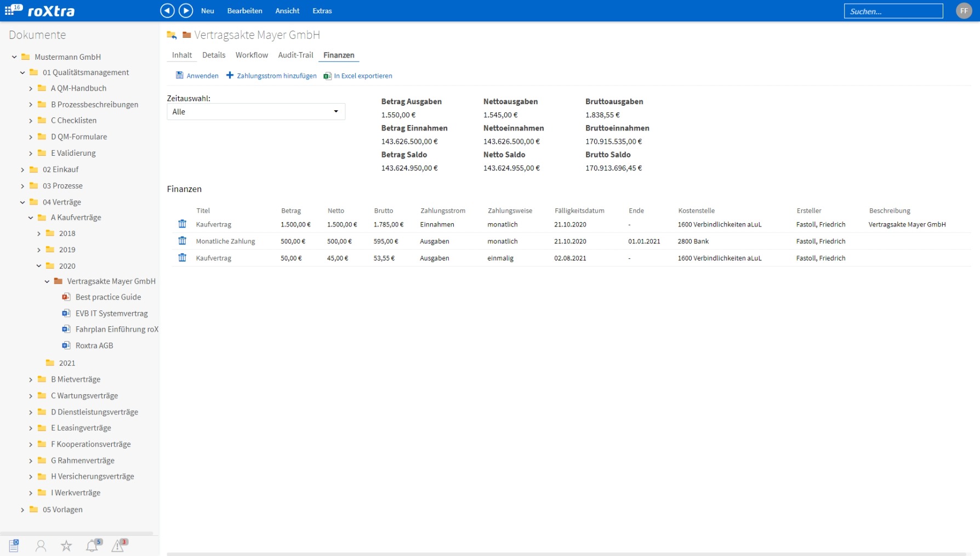This screenshot has width=980, height=556.
Task: Click the circular back navigation arrow
Action: [167, 10]
